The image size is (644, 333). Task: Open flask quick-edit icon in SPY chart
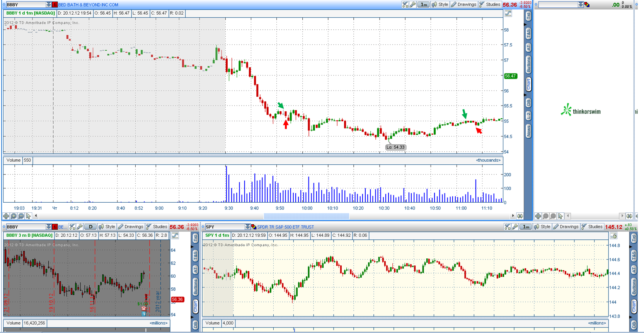508,227
